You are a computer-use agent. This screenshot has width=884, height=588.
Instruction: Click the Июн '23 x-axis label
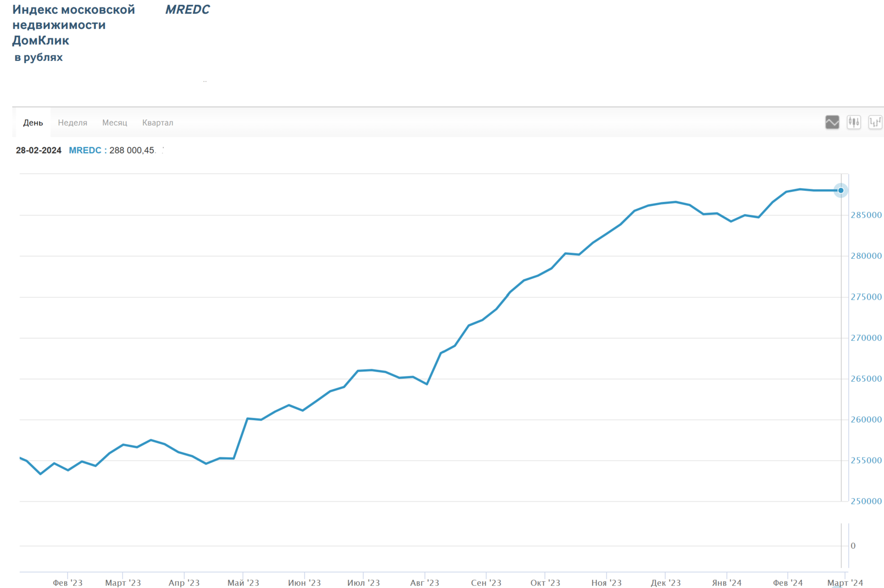[x=304, y=583]
